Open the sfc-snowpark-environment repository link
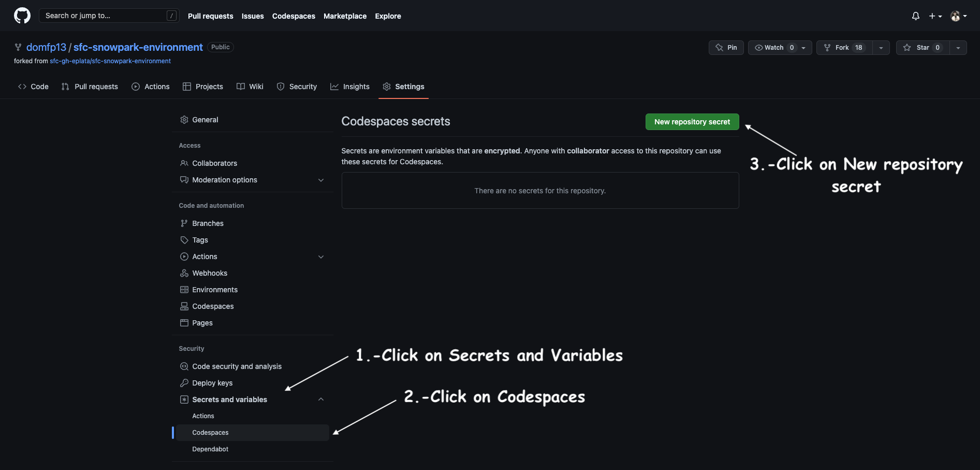The height and width of the screenshot is (470, 980). click(138, 47)
